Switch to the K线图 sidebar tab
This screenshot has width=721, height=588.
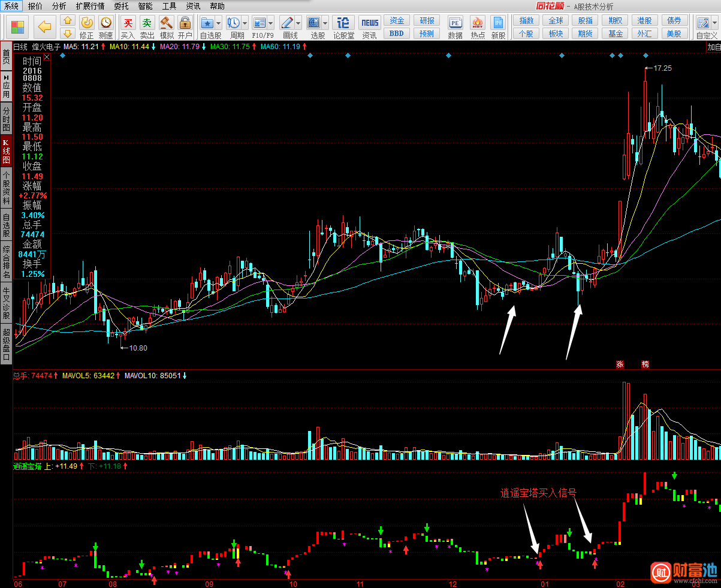click(x=6, y=152)
